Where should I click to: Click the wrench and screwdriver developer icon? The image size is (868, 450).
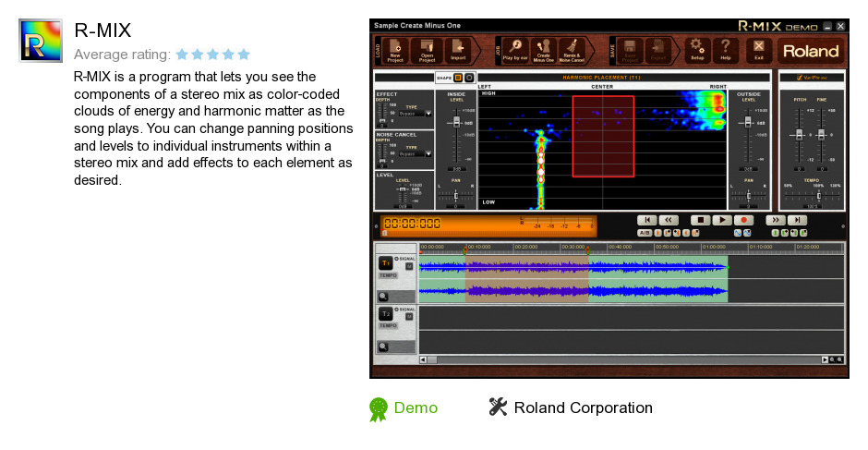coord(498,407)
